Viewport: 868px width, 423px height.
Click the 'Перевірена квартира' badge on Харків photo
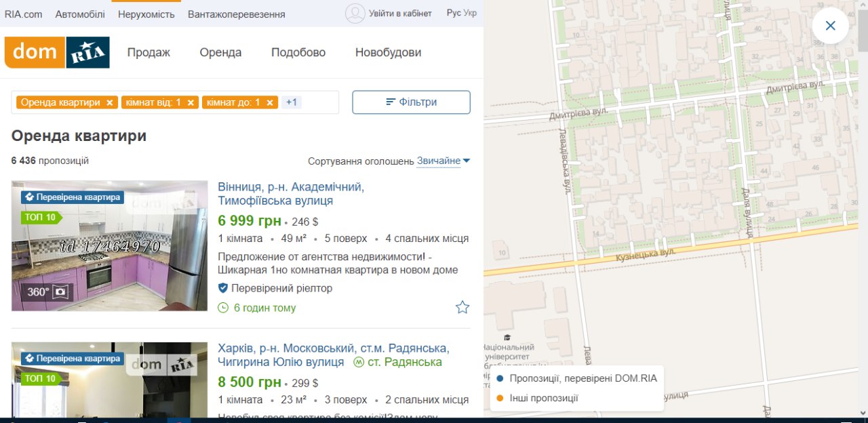tap(72, 358)
